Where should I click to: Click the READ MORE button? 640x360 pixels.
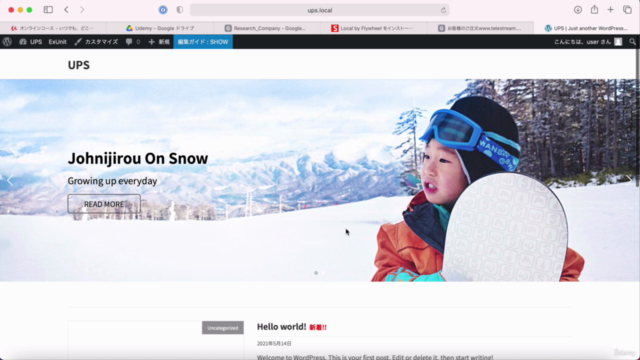(x=104, y=204)
